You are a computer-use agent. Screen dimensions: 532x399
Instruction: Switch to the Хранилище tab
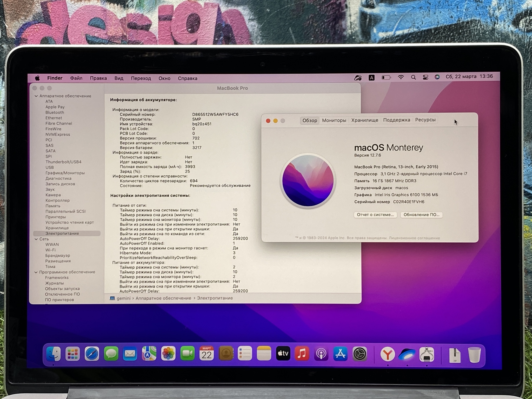point(364,120)
